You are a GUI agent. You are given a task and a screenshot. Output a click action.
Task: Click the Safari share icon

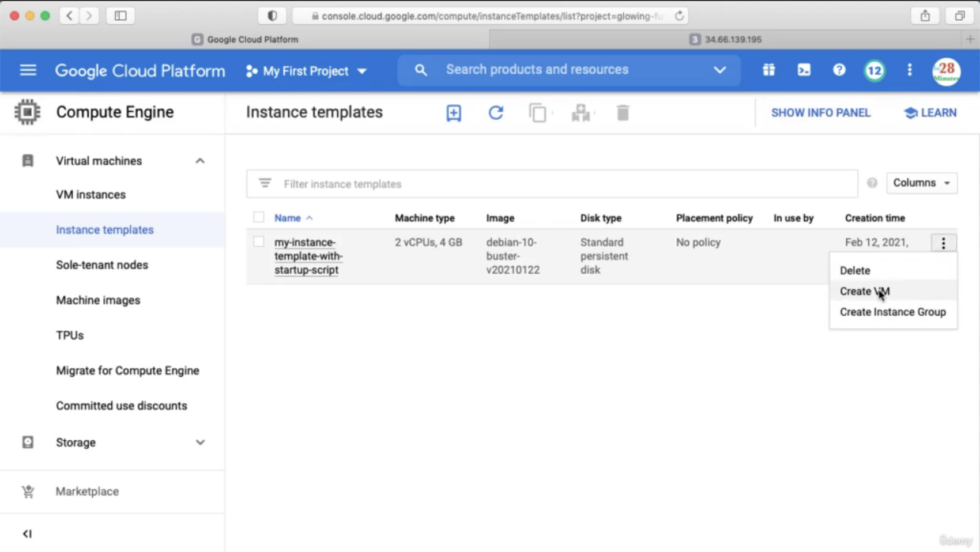tap(925, 16)
